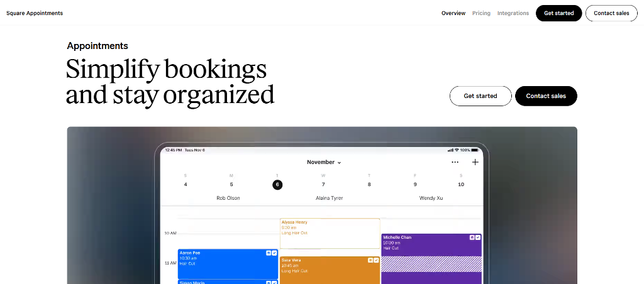The height and width of the screenshot is (284, 644).
Task: Open Alyssa Henry's outlined appointment card
Action: pyautogui.click(x=330, y=233)
